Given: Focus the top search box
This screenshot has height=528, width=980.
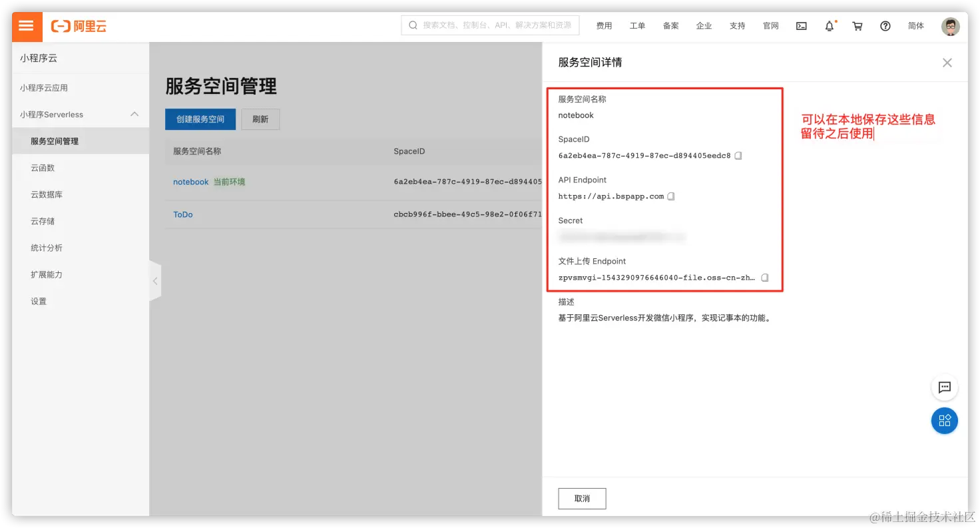Looking at the screenshot, I should point(490,25).
